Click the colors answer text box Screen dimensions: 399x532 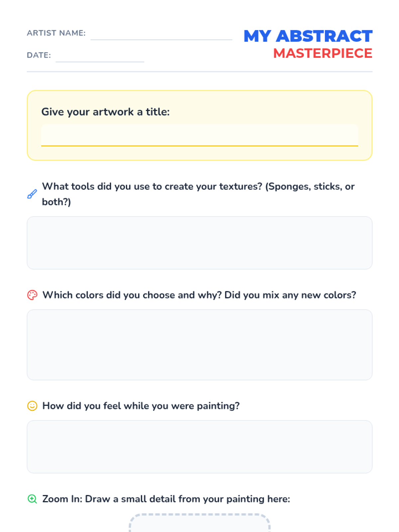click(199, 345)
